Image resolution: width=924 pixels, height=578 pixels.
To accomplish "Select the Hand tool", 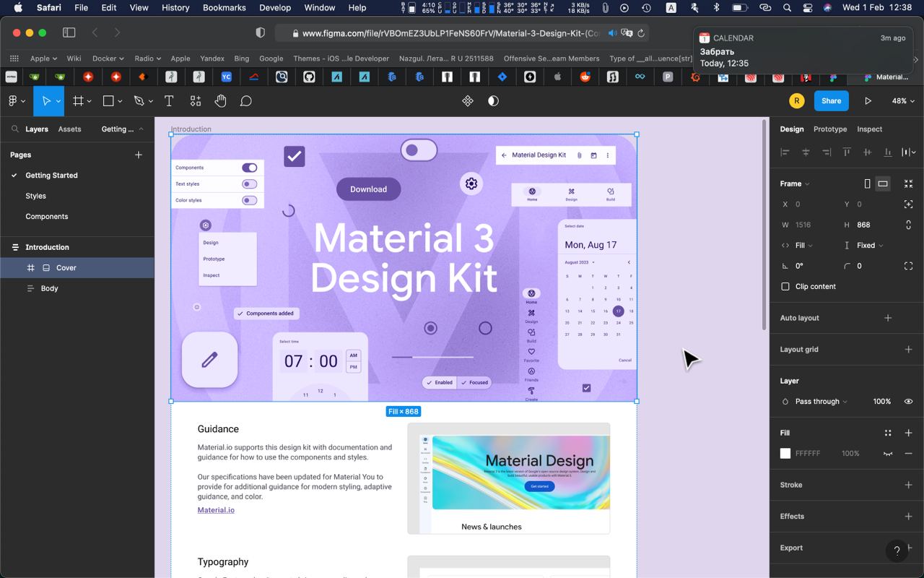I will tap(220, 101).
